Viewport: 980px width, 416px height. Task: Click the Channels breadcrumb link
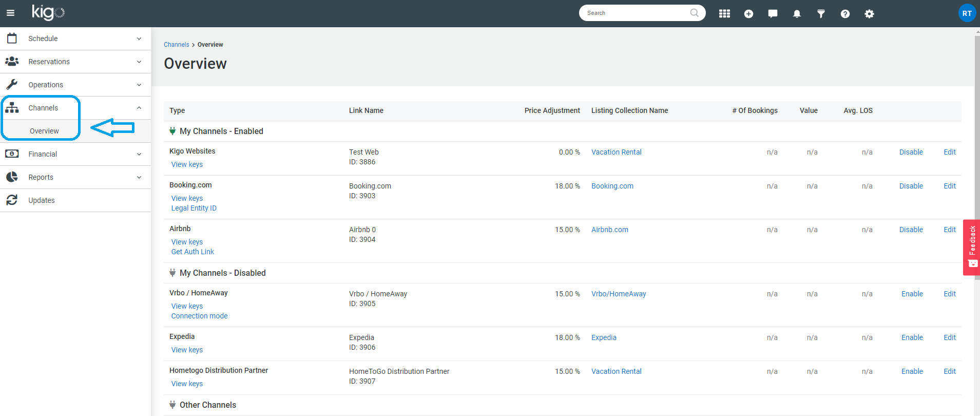point(177,45)
